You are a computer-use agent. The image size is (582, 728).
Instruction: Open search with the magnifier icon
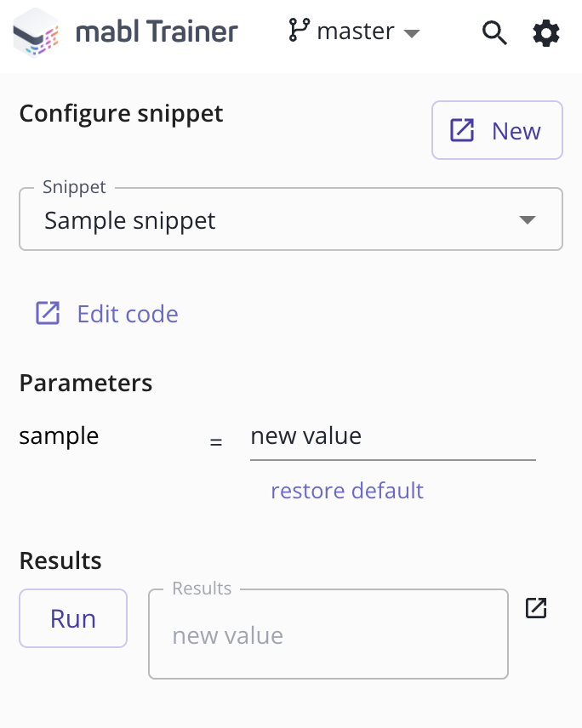494,33
